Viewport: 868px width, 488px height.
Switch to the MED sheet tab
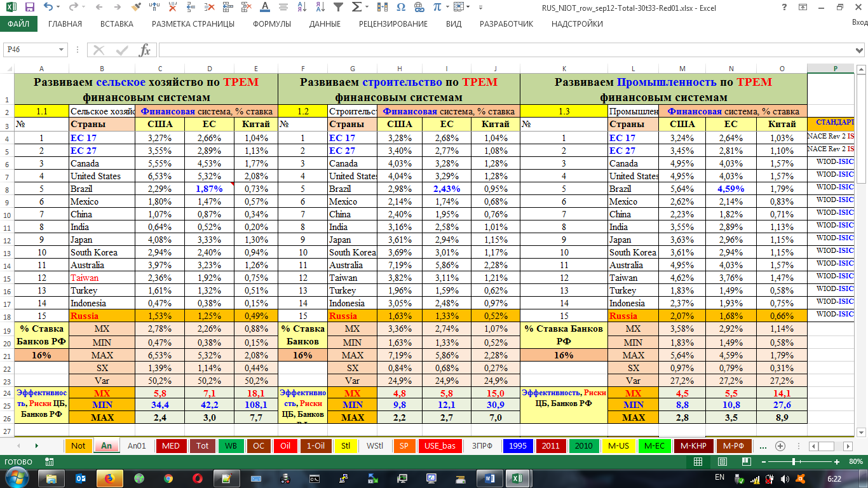[x=170, y=445]
